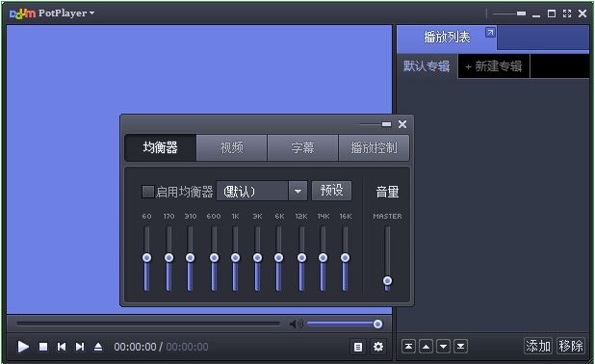
Task: Skip to the previous track
Action: (x=62, y=347)
